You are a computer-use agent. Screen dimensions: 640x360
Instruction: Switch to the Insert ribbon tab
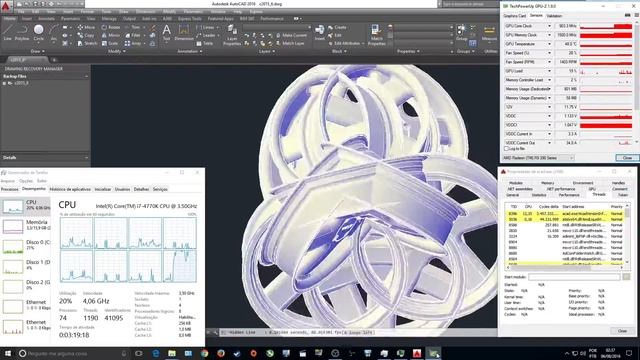(x=27, y=19)
